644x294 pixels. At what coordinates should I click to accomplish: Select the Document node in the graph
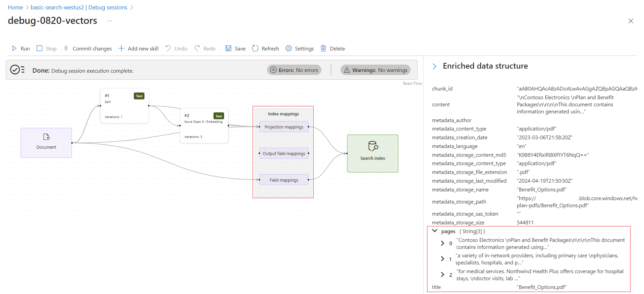(x=46, y=143)
